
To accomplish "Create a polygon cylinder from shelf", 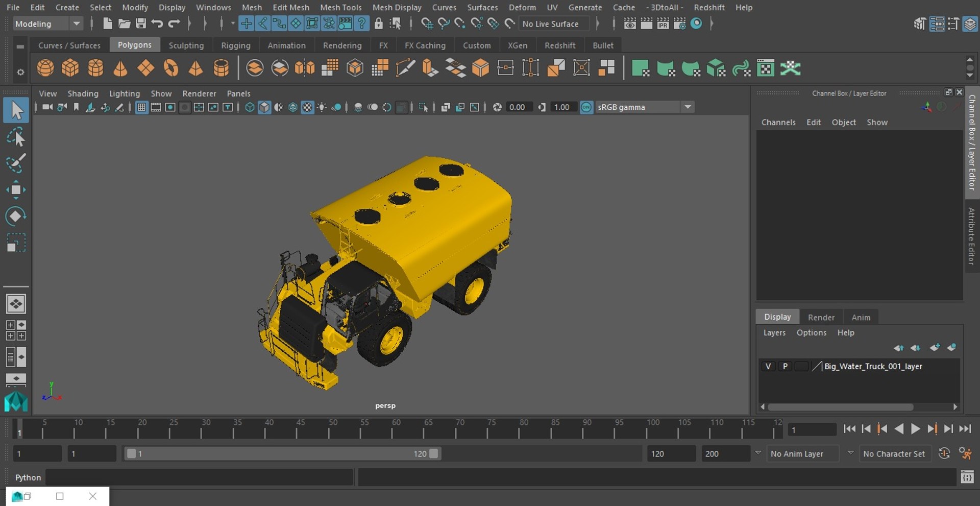I will (x=95, y=68).
